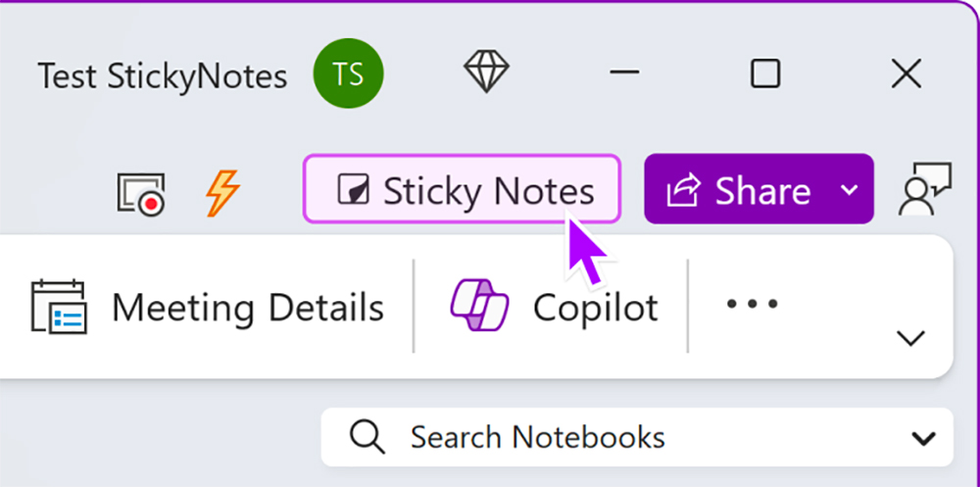
Task: Show more ribbon commands via ellipsis
Action: click(752, 305)
